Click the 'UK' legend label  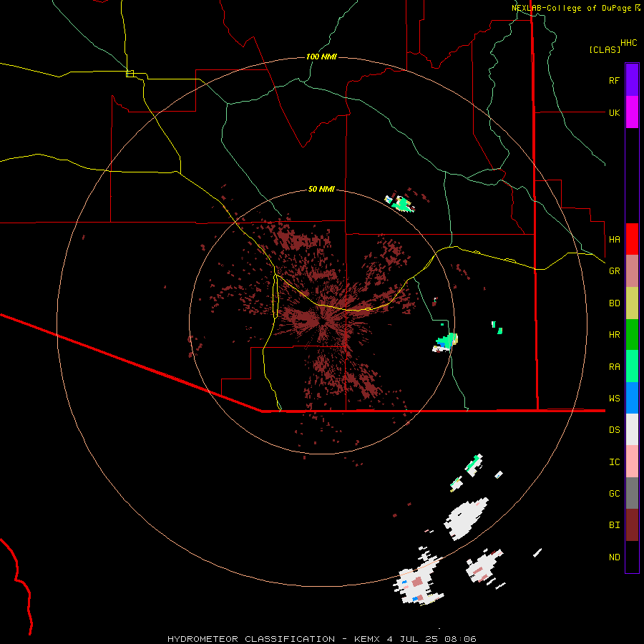pyautogui.click(x=614, y=112)
